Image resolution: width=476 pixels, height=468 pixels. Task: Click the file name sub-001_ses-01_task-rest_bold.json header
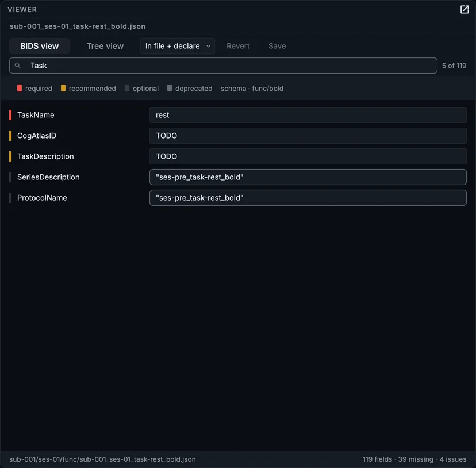coord(78,26)
